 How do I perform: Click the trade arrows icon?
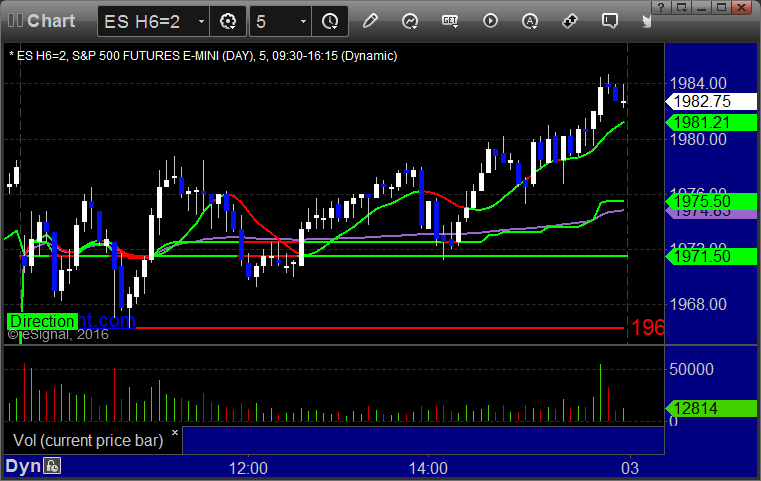coord(570,21)
